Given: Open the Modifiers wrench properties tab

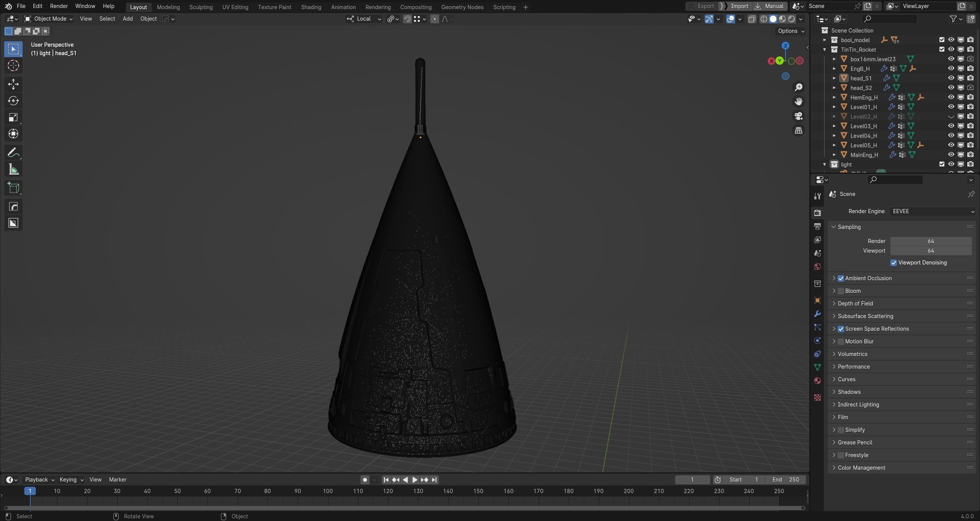Looking at the screenshot, I should coord(817,314).
